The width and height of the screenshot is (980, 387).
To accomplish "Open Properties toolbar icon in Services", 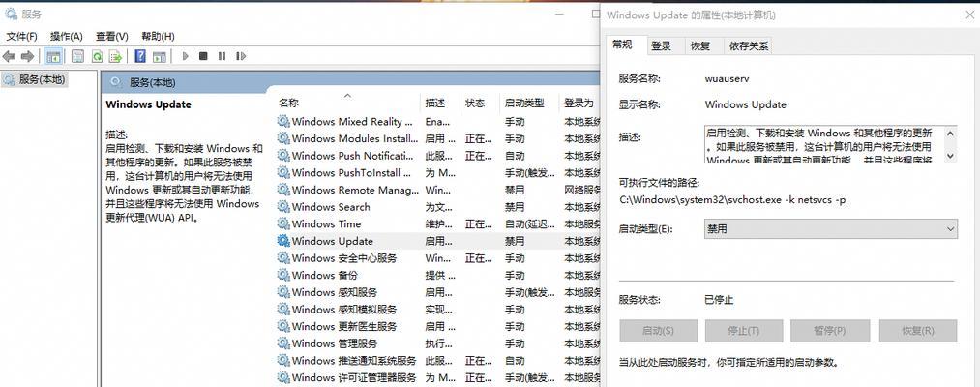I will click(77, 56).
